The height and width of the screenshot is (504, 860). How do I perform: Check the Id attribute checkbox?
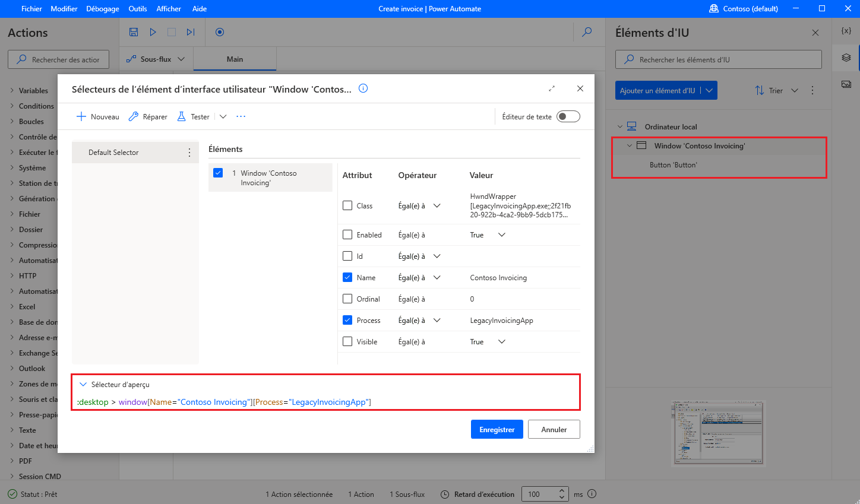(347, 256)
